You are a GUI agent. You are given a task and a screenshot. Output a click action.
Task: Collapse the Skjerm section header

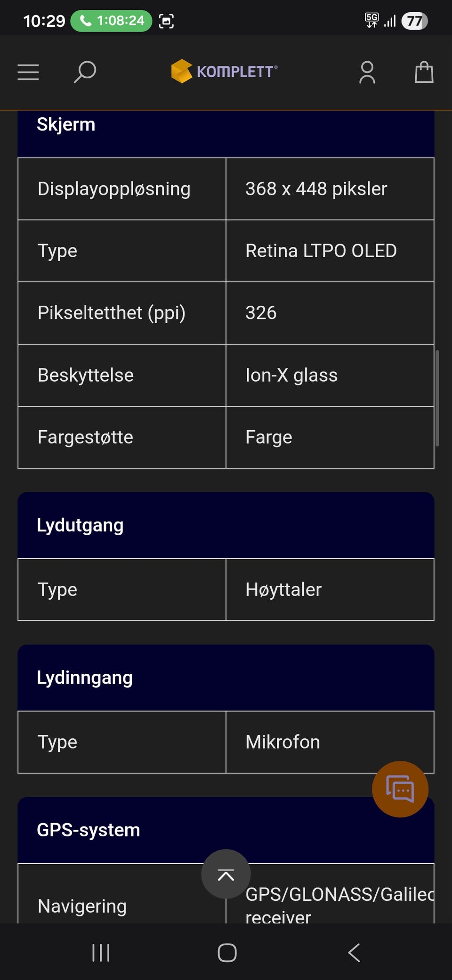coord(226,134)
